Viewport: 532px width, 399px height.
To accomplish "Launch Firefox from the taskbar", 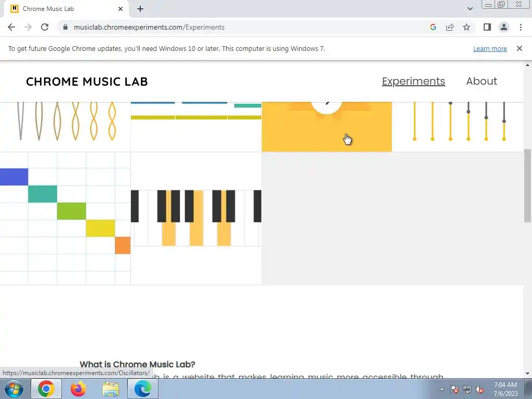I will 78,389.
